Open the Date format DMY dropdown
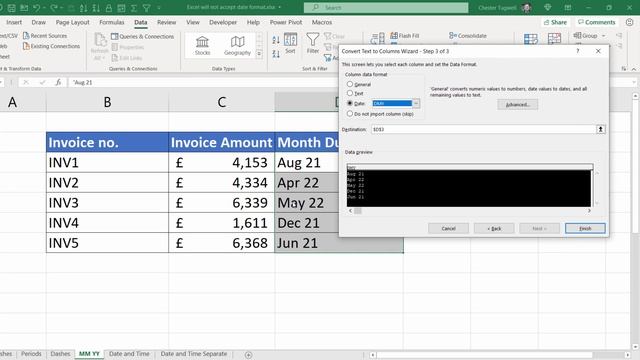 coord(416,103)
